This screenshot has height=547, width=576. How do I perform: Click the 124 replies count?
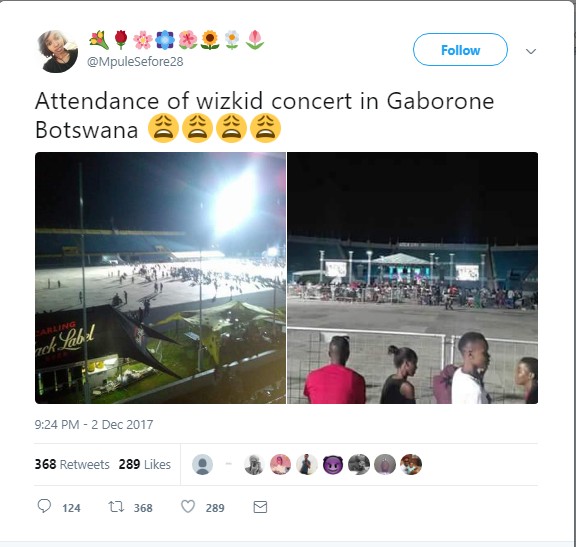tap(71, 508)
